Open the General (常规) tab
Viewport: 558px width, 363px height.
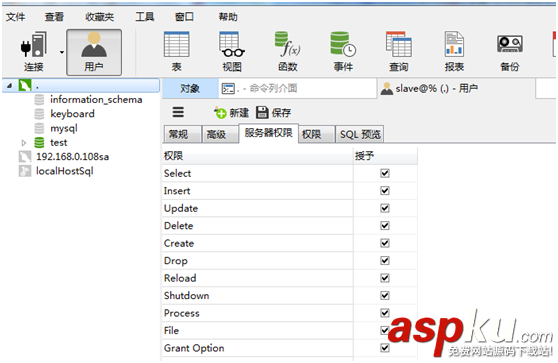[x=182, y=135]
